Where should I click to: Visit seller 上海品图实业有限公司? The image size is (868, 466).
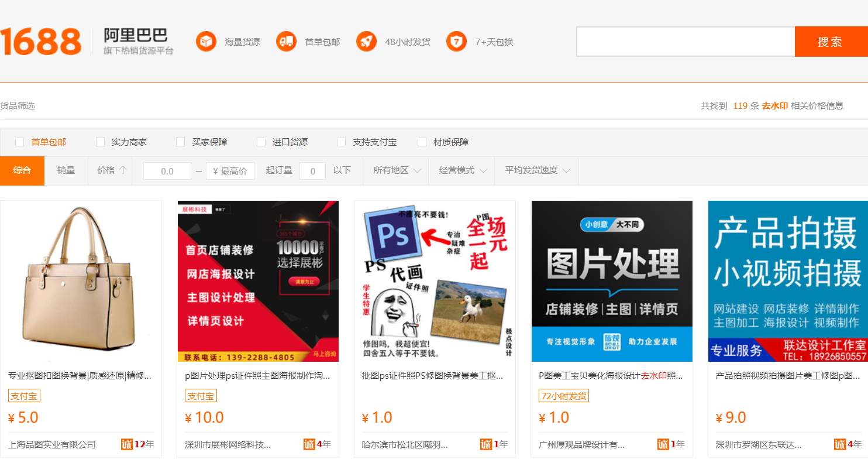(52, 444)
